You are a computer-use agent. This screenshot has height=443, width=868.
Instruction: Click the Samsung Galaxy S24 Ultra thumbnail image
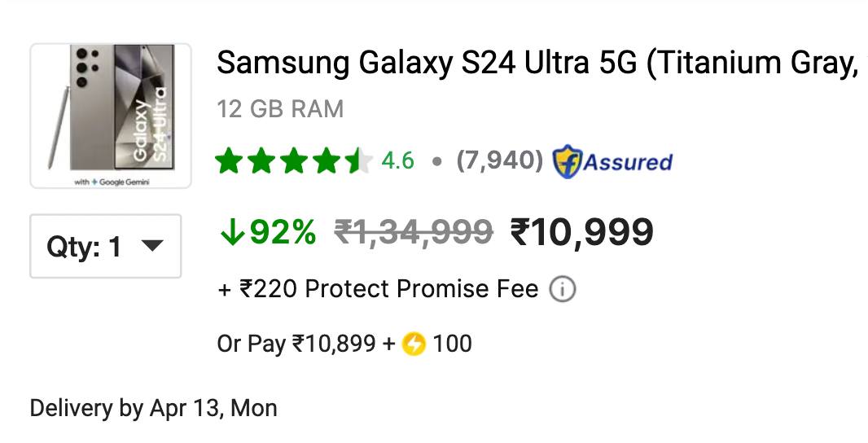click(x=111, y=116)
